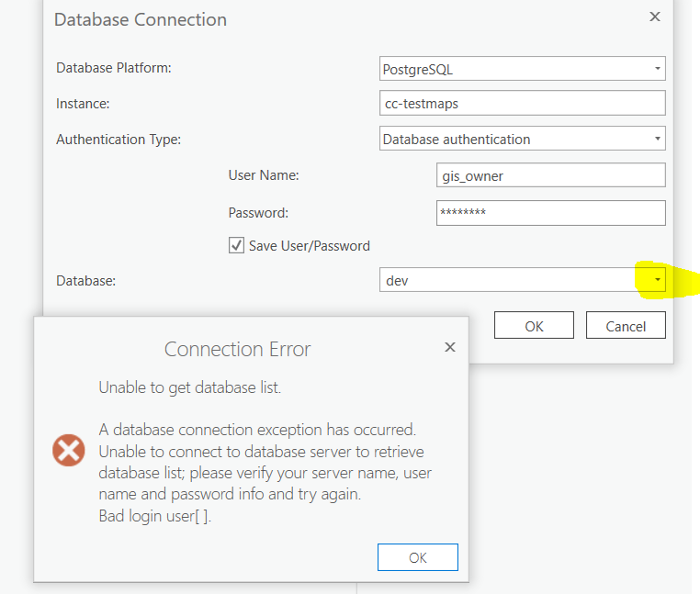Focus the User Name input field

pos(550,175)
